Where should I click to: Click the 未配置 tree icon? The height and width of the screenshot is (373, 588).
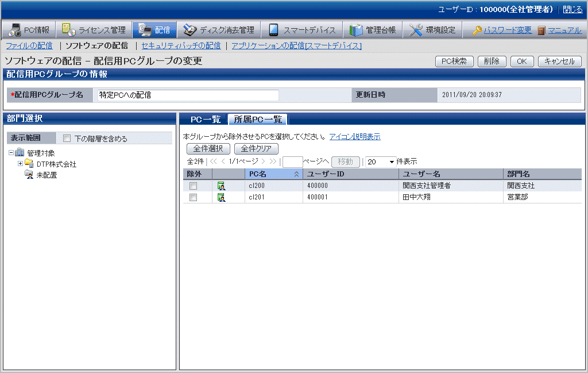click(29, 175)
